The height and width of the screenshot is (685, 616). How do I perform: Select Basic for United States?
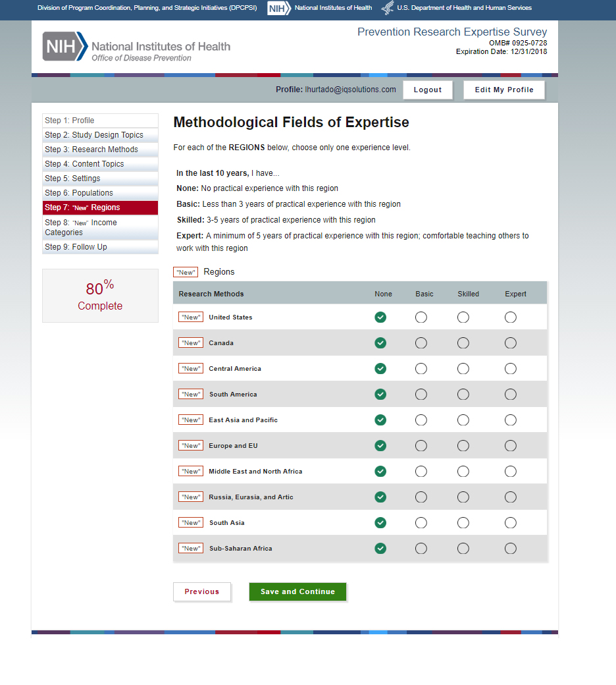click(x=421, y=317)
